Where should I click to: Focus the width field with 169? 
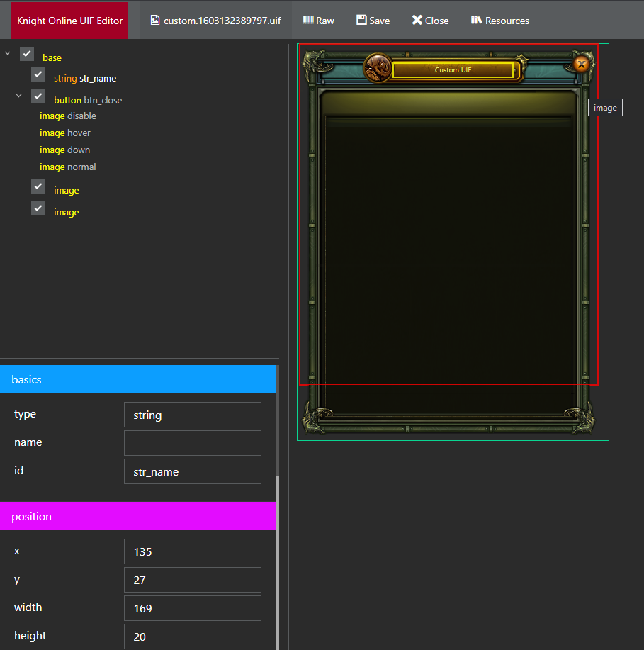tap(193, 608)
